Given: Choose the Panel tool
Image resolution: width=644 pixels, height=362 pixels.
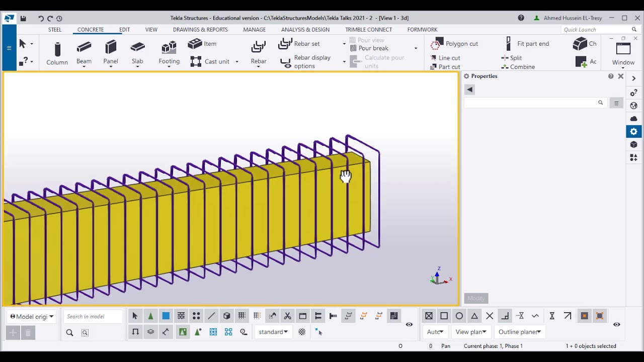Looking at the screenshot, I should point(111,48).
